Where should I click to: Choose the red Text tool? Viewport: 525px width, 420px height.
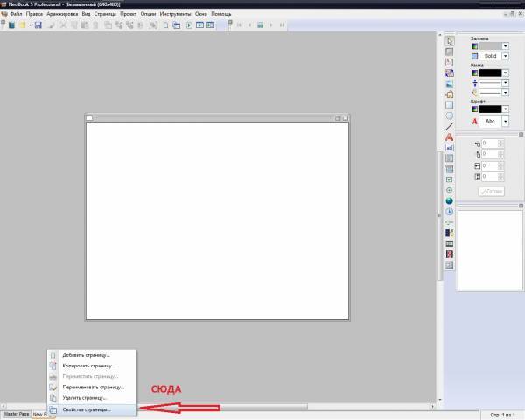(x=450, y=137)
